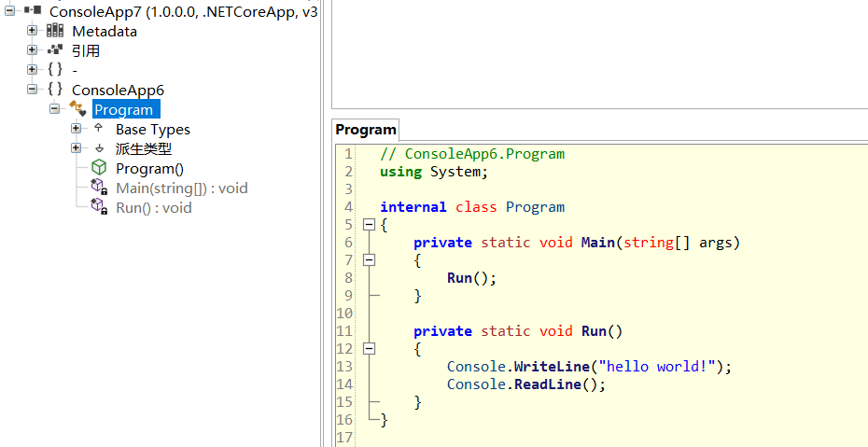Select Run() : void in tree
Image resolution: width=868 pixels, height=447 pixels.
click(154, 208)
